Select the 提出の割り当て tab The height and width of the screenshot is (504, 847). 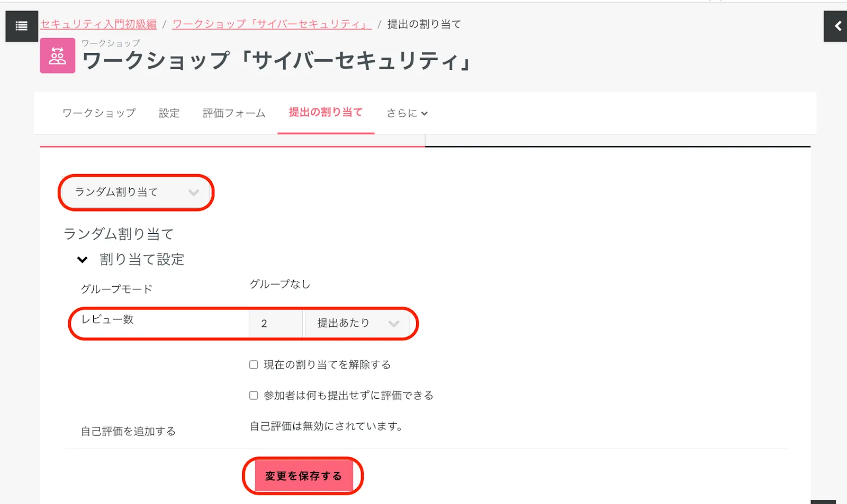click(326, 113)
